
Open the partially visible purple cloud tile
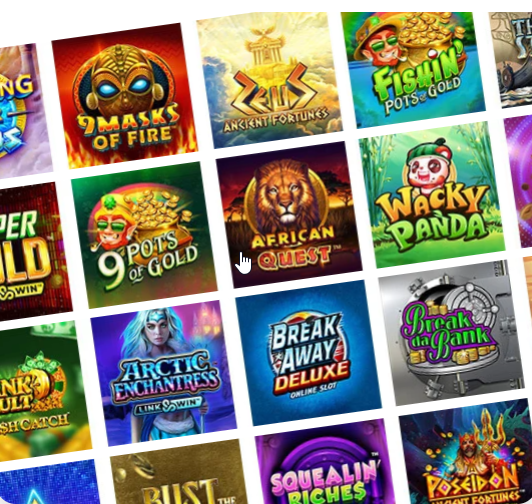pos(24,110)
